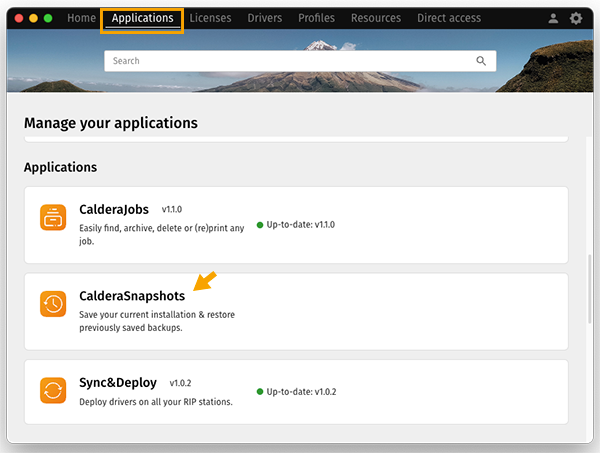Viewport: 600px width, 453px height.
Task: Click the Manage your applications heading
Action: [x=111, y=123]
